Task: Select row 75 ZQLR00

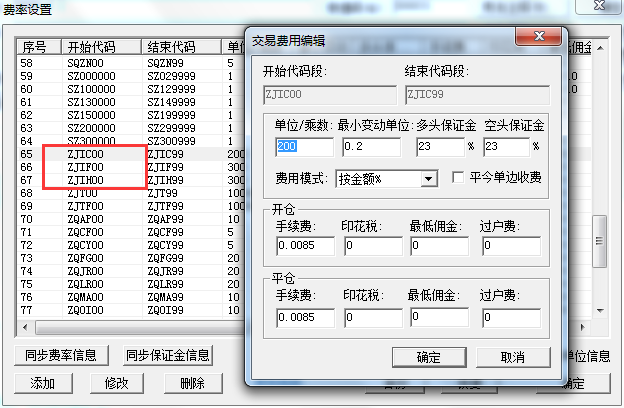Action: 130,284
